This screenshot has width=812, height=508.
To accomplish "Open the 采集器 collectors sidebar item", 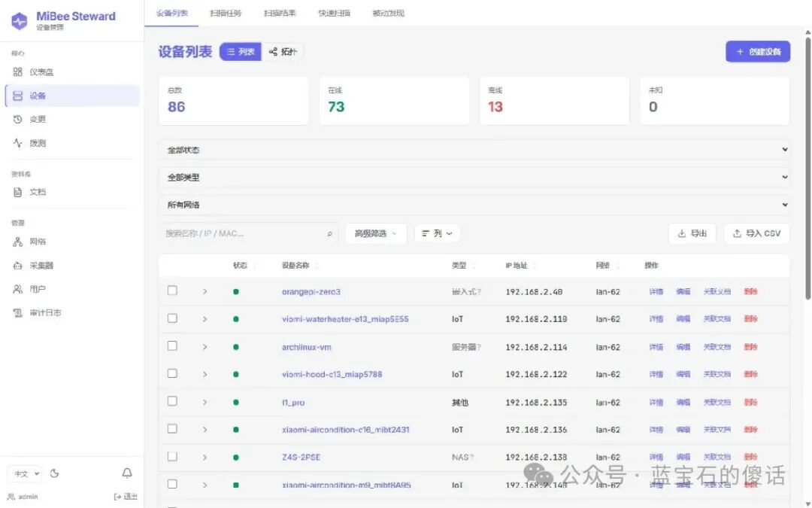I will (x=72, y=266).
